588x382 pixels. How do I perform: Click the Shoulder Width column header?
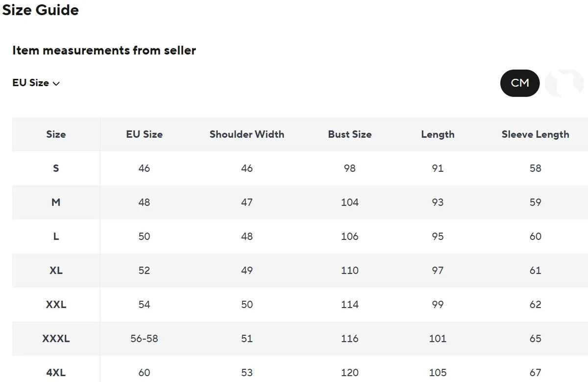pyautogui.click(x=247, y=134)
